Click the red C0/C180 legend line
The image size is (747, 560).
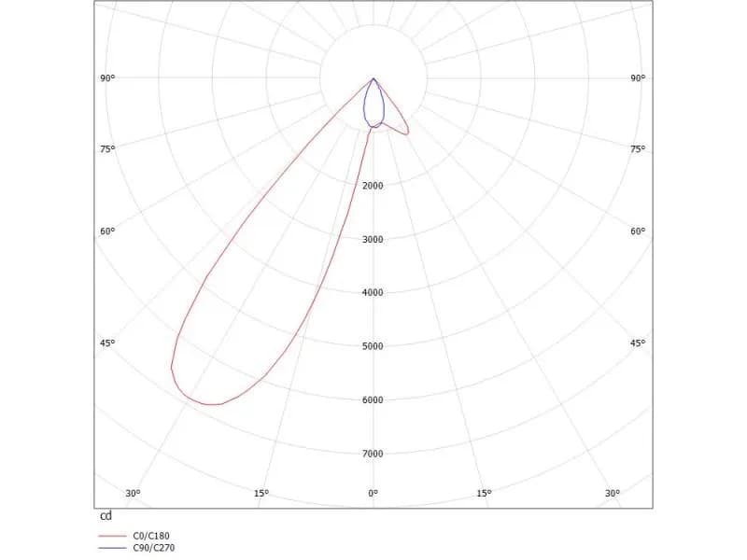[112, 536]
